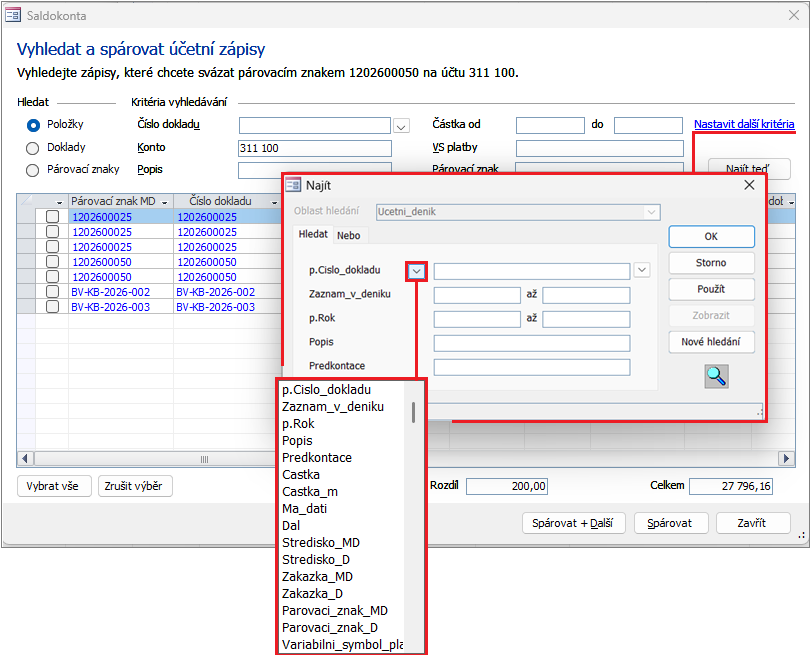Click into the VS platby input field
This screenshot has width=811, height=655.
click(599, 148)
